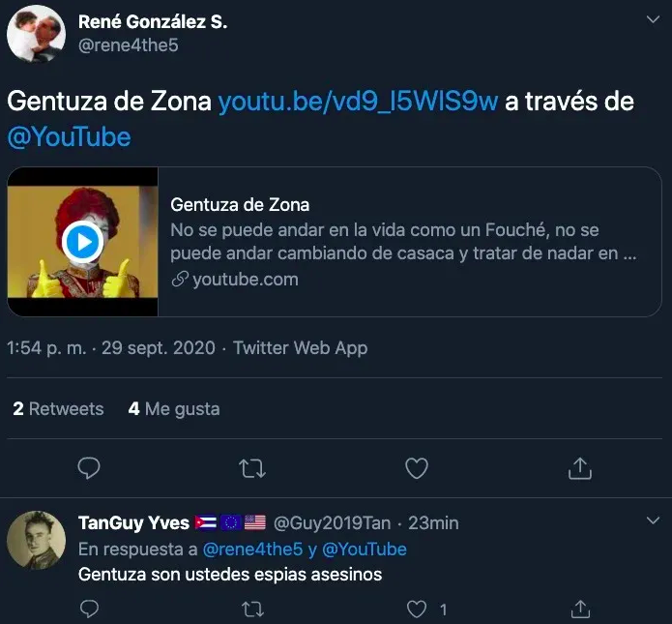This screenshot has width=672, height=624.
Task: Open René González's profile picture
Action: [x=36, y=33]
